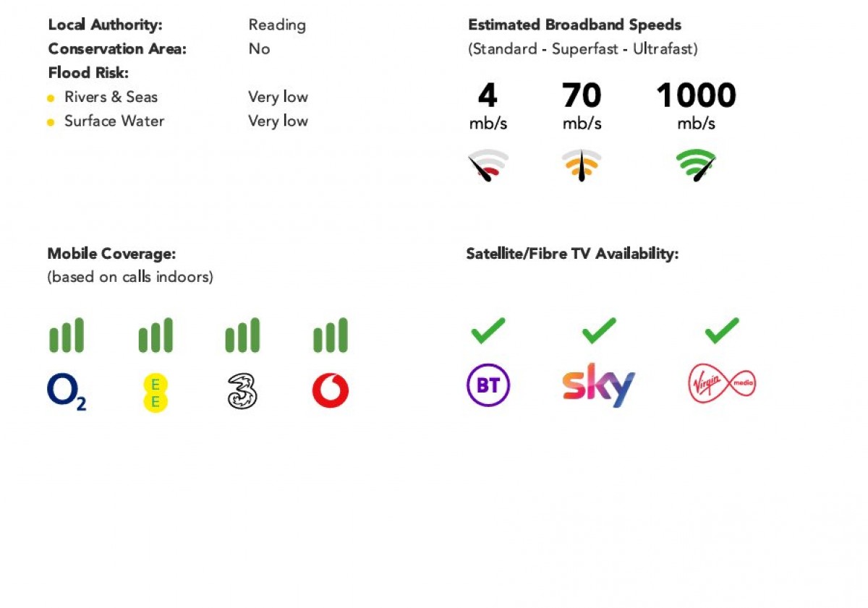Screen dimensions: 868x608
Task: Click the green checkmark above Virgin Media
Action: point(722,330)
